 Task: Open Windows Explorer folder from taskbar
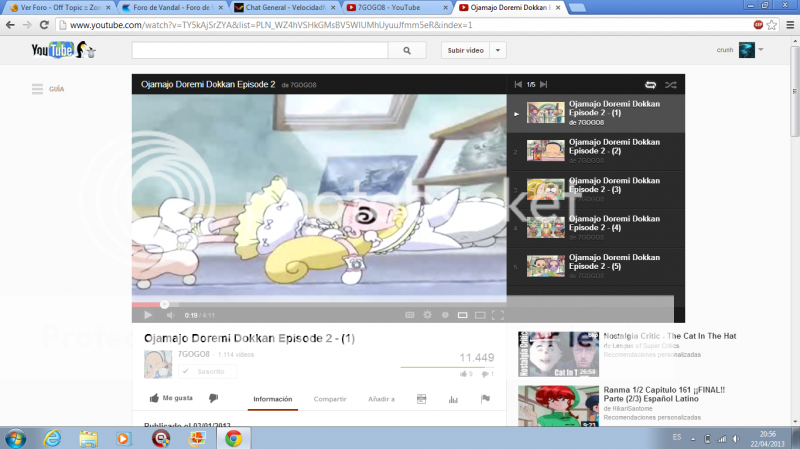point(88,438)
